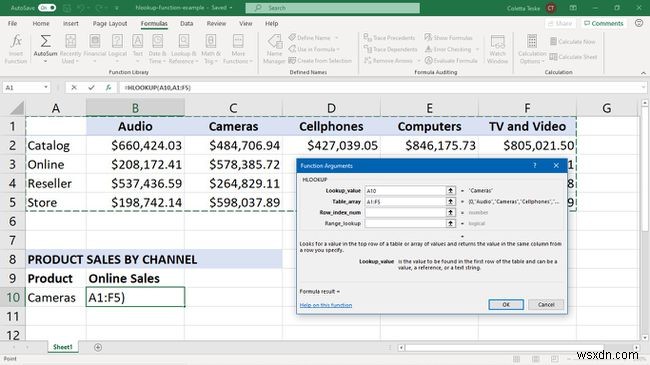Click the Row_index_num input field
Image resolution: width=650 pixels, height=365 pixels.
point(405,212)
